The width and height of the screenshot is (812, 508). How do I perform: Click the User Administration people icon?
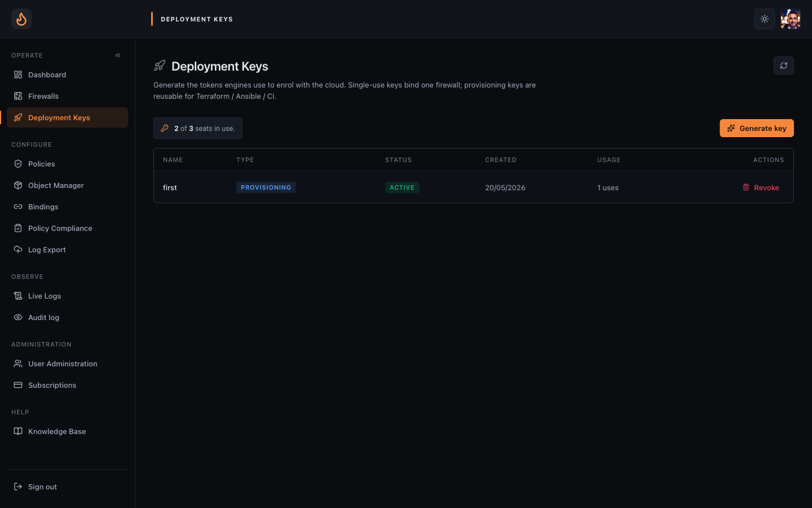tap(18, 364)
